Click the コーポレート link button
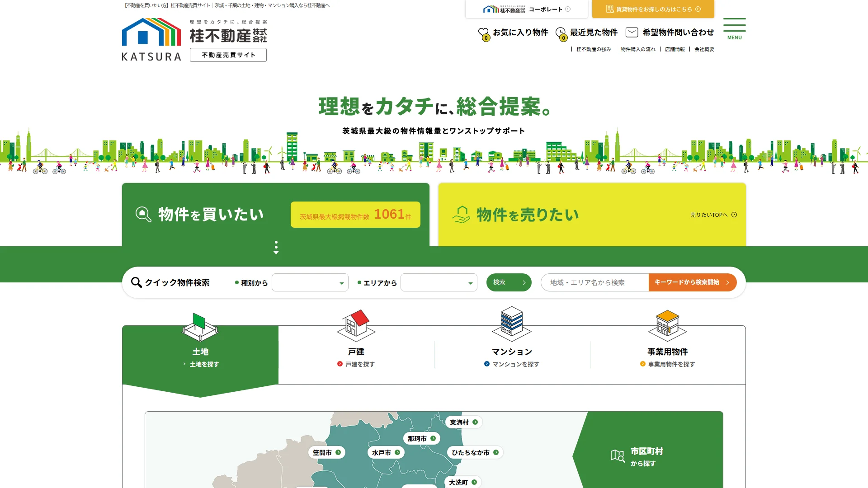The width and height of the screenshot is (868, 488). click(x=527, y=9)
